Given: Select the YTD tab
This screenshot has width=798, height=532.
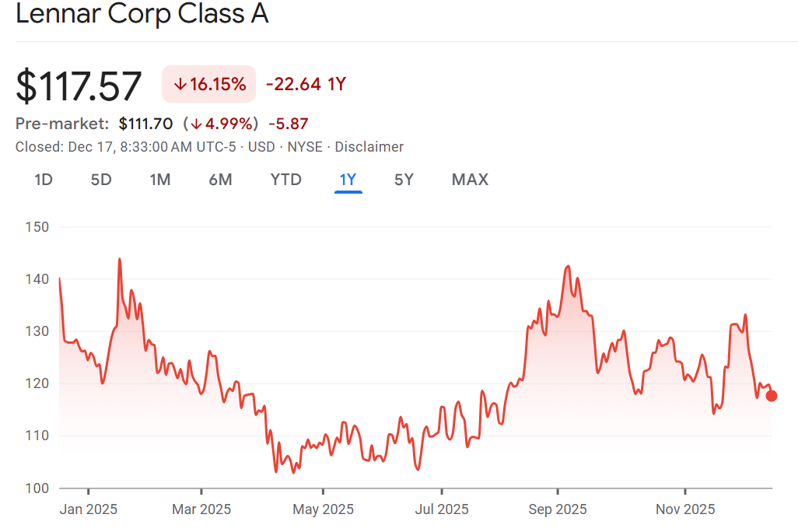Looking at the screenshot, I should point(285,180).
